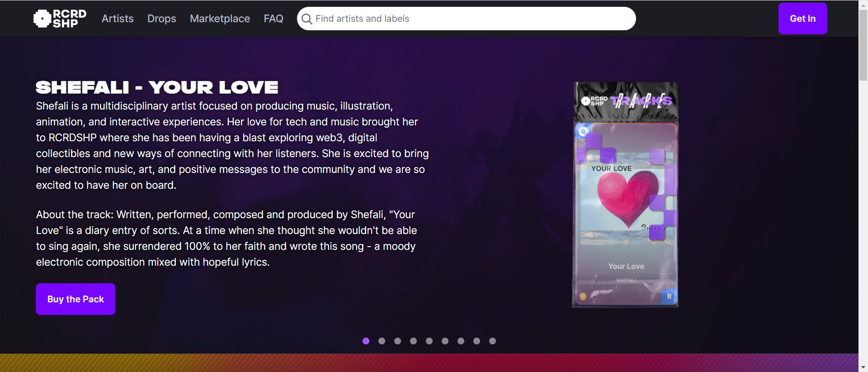
Task: Open the Your Love pack card image
Action: [x=626, y=195]
